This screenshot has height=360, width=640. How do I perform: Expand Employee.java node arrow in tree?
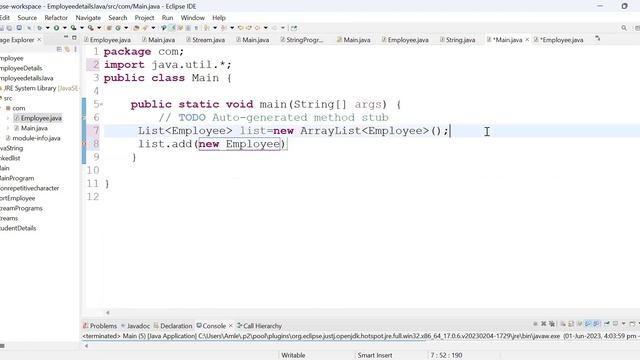8,118
